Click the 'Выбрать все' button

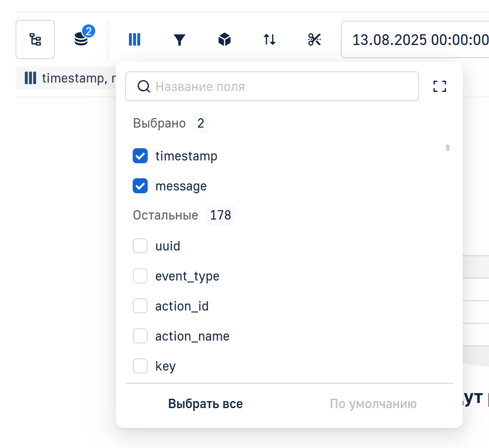205,404
